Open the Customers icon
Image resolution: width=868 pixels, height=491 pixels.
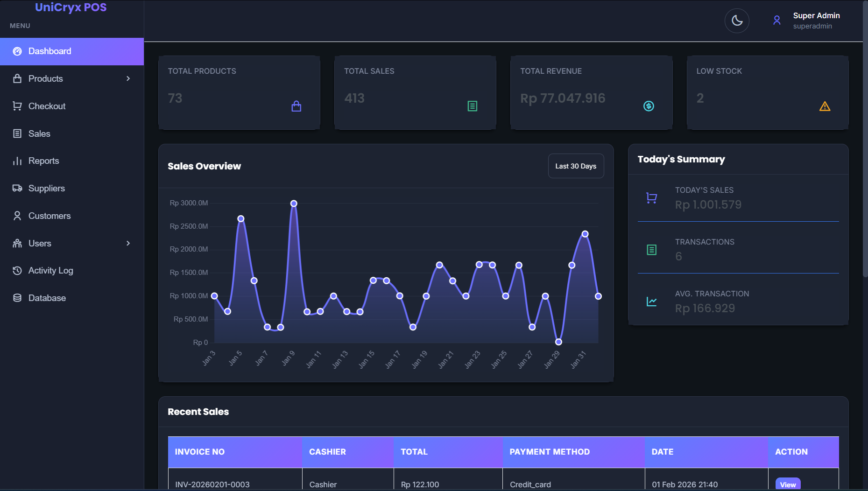click(17, 216)
